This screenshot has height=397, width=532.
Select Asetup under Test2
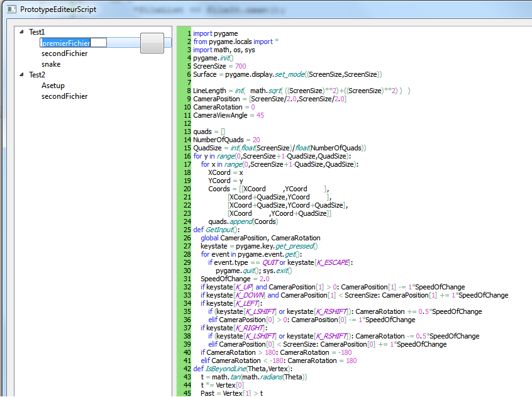(53, 86)
